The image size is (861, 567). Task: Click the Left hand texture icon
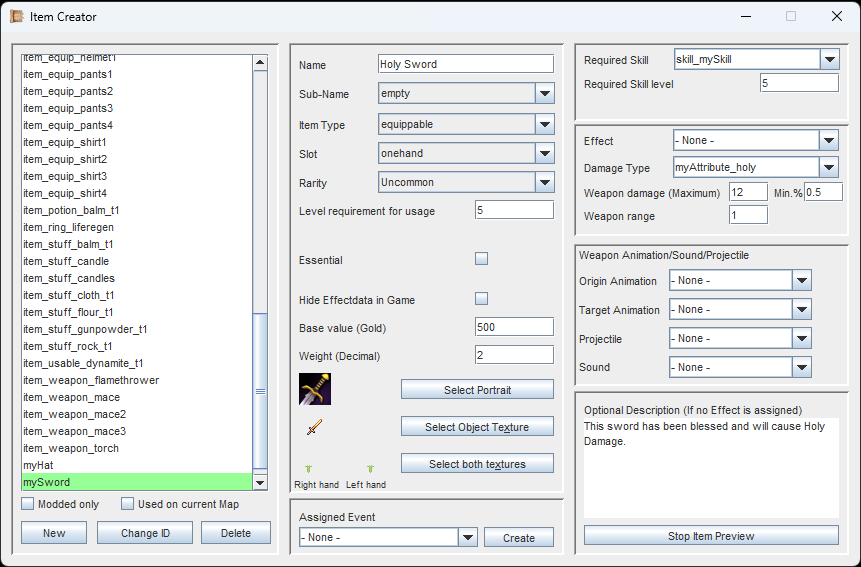[x=369, y=468]
